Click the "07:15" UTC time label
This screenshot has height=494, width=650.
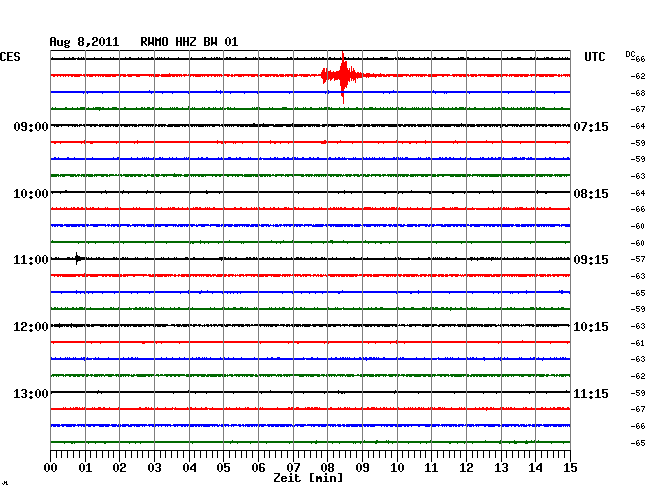pos(591,126)
